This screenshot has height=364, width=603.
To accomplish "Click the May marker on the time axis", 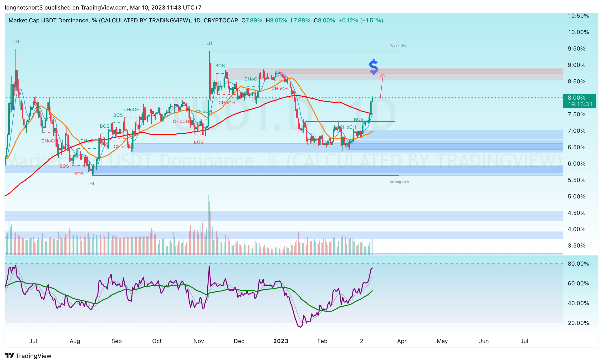I will pos(442,341).
